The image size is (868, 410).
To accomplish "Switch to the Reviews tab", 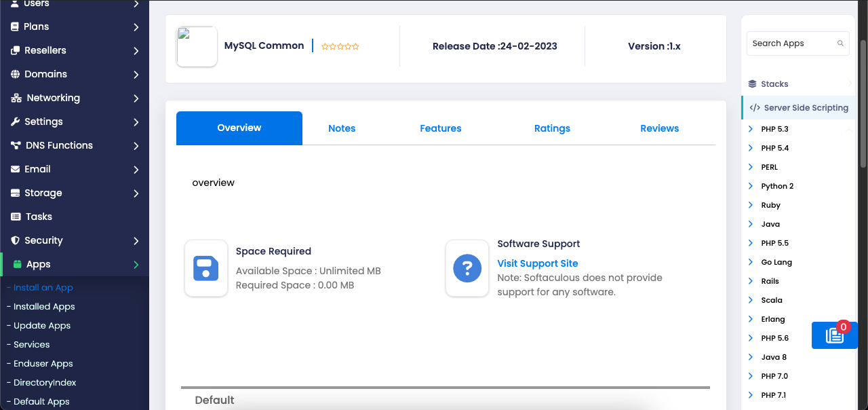I will point(659,128).
